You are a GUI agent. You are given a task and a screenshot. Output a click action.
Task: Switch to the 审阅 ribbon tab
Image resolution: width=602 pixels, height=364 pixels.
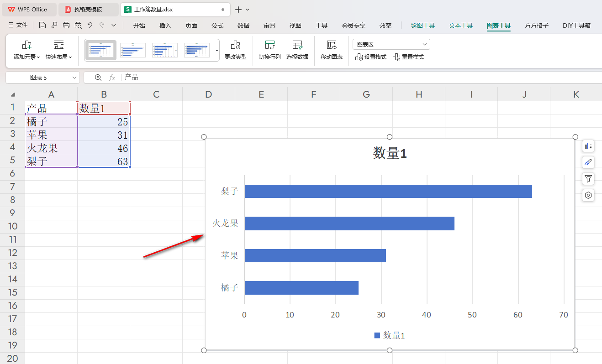click(x=269, y=26)
